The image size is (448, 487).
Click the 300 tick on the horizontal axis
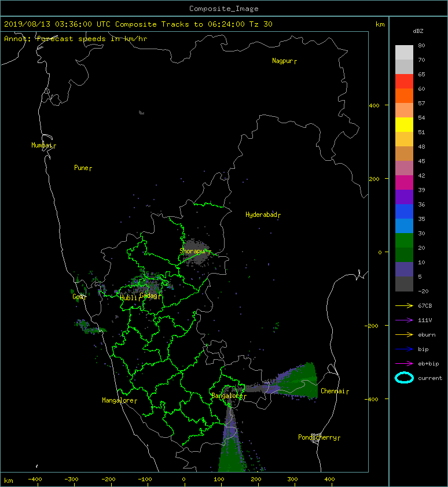293,479
